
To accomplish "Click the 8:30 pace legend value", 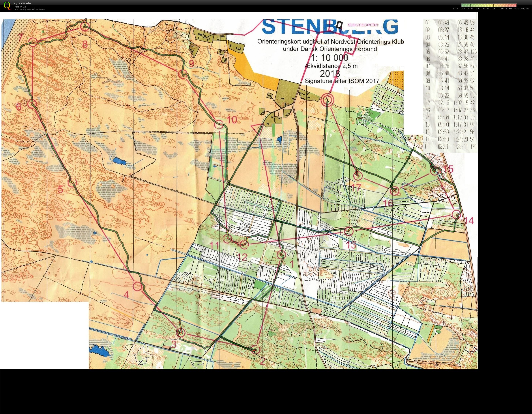I will 462,9.
